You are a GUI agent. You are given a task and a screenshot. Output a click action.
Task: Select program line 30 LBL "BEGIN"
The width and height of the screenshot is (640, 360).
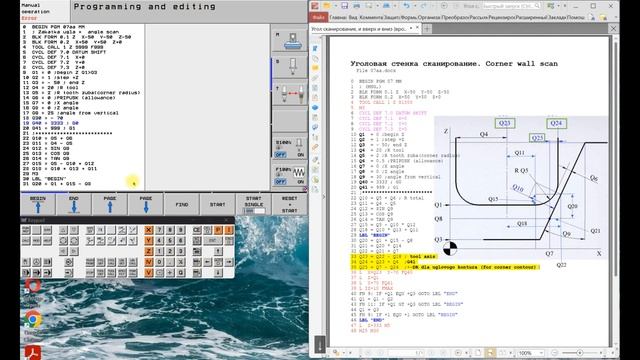click(x=45, y=179)
